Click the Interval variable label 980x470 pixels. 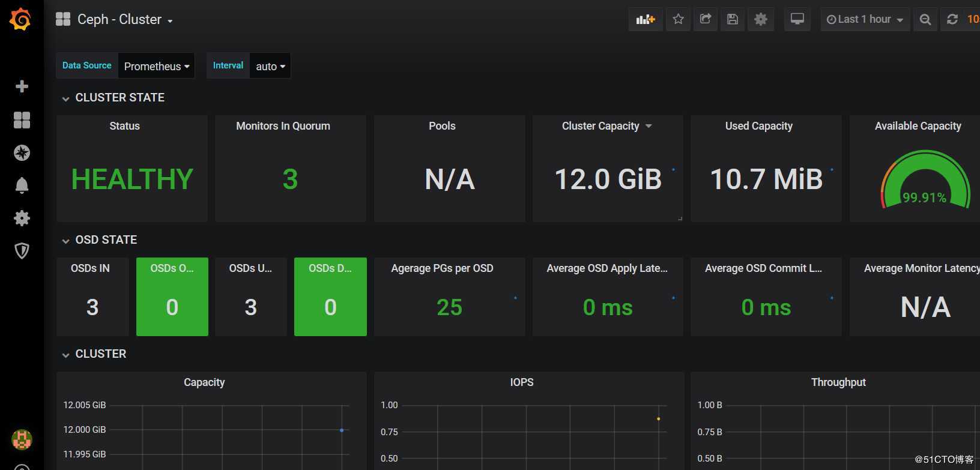228,65
